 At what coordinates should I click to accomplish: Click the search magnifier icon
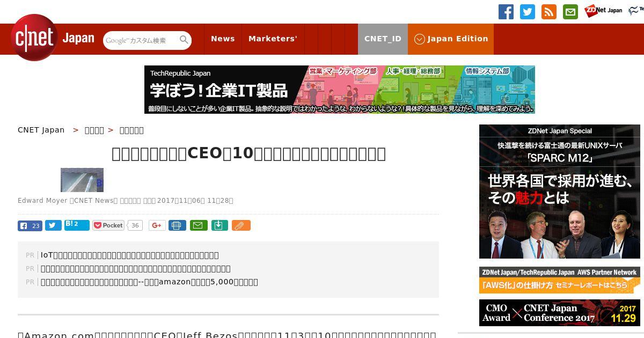pos(184,40)
